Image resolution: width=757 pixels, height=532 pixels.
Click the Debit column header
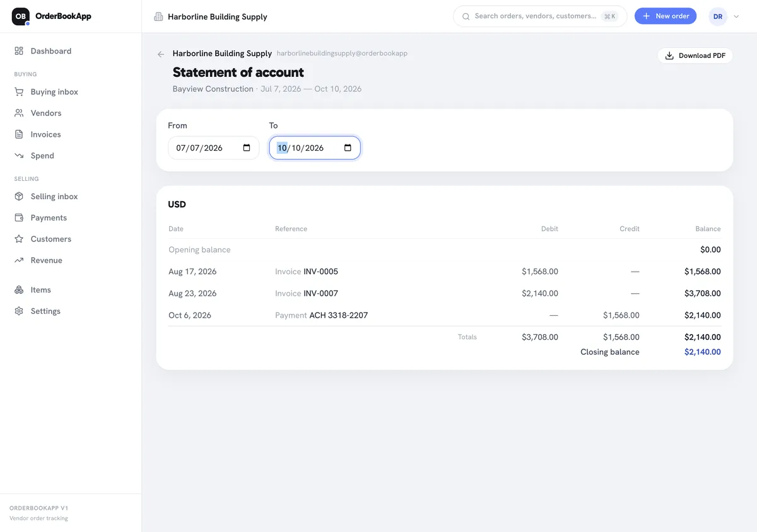[x=549, y=229]
